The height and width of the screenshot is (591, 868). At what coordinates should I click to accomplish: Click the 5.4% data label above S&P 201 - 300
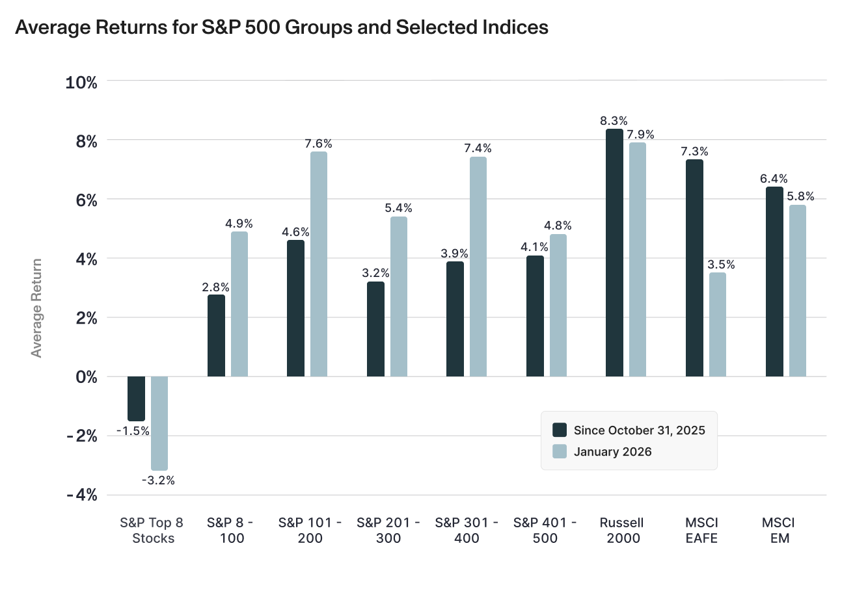coord(398,208)
